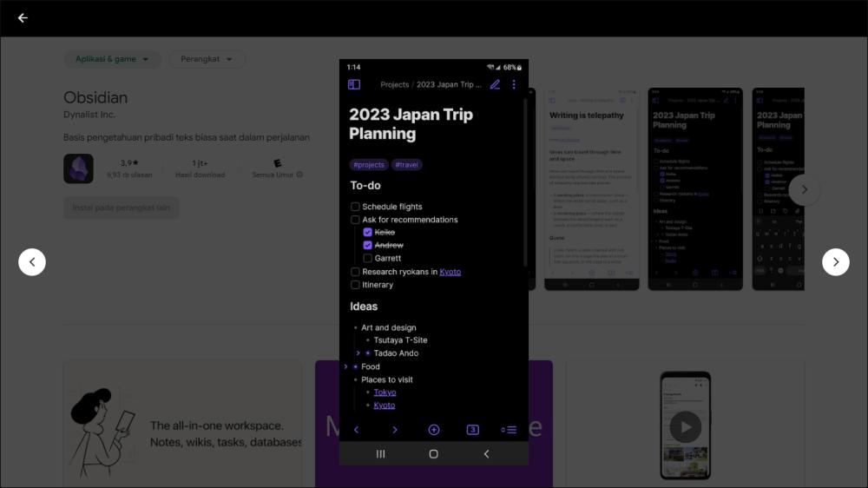Open the hamburger menu icon in bottom bar
Screen dimensions: 868x488
coord(509,430)
